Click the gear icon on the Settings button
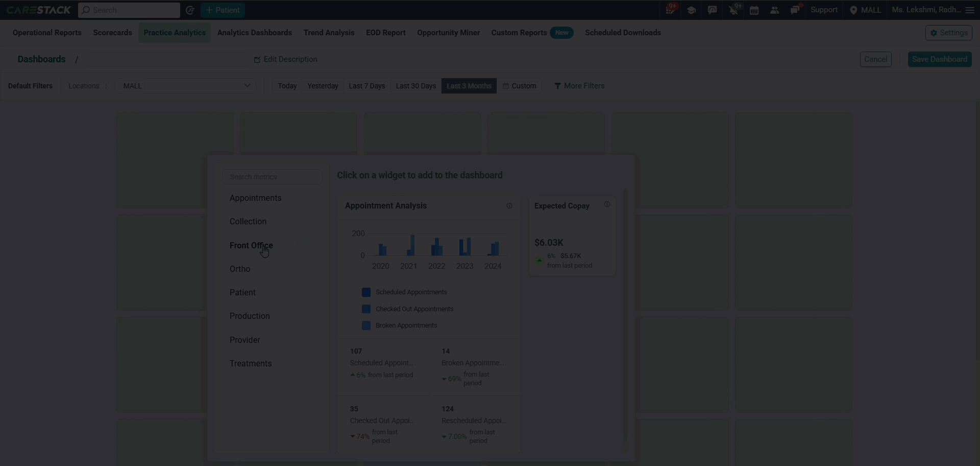The height and width of the screenshot is (466, 980). tap(934, 33)
